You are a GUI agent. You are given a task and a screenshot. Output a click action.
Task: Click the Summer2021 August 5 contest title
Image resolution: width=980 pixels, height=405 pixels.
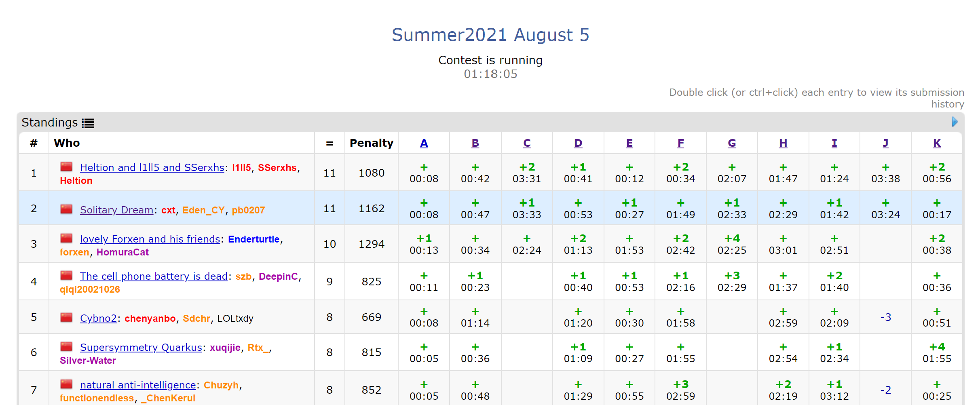[x=490, y=35]
